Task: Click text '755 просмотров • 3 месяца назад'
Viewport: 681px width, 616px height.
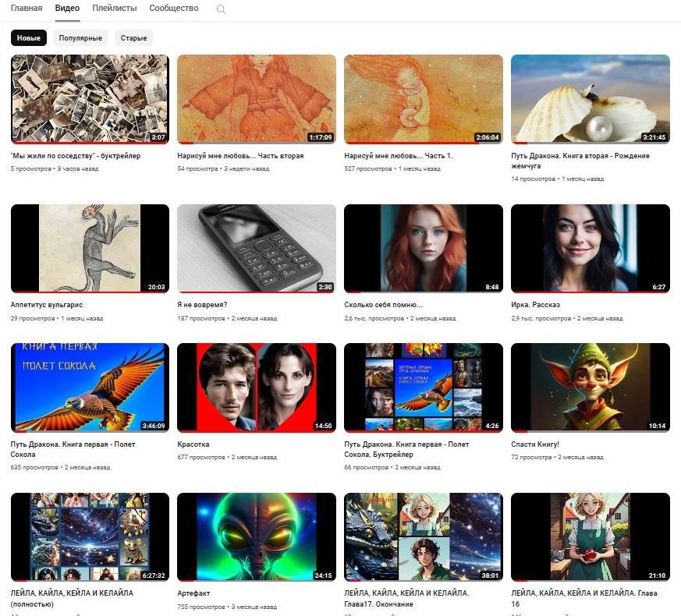Action: pyautogui.click(x=227, y=607)
